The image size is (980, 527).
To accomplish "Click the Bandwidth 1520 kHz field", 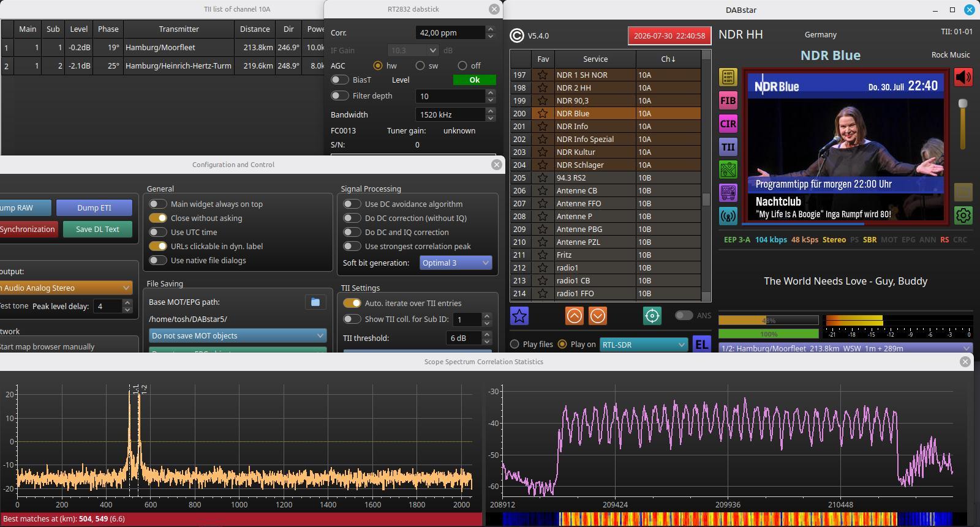I will (x=450, y=114).
